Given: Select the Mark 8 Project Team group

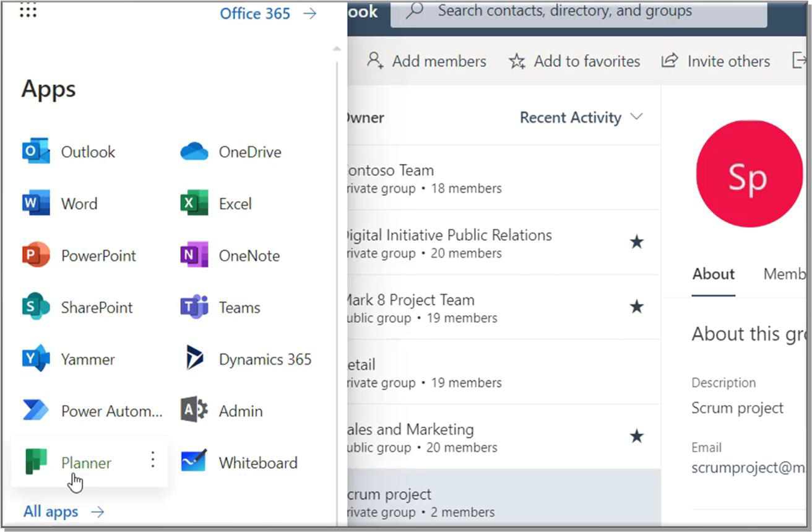Looking at the screenshot, I should coord(504,307).
